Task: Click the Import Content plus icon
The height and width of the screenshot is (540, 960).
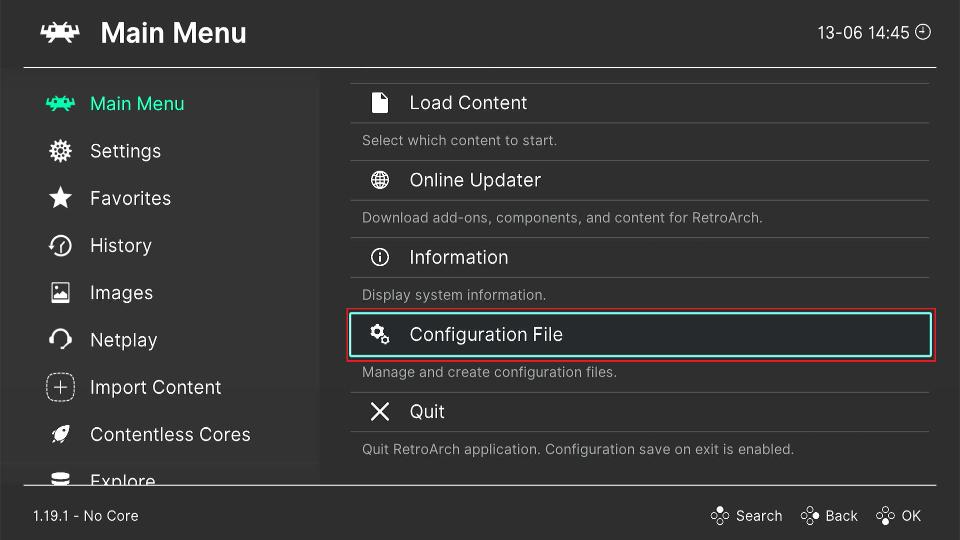Action: [x=60, y=387]
